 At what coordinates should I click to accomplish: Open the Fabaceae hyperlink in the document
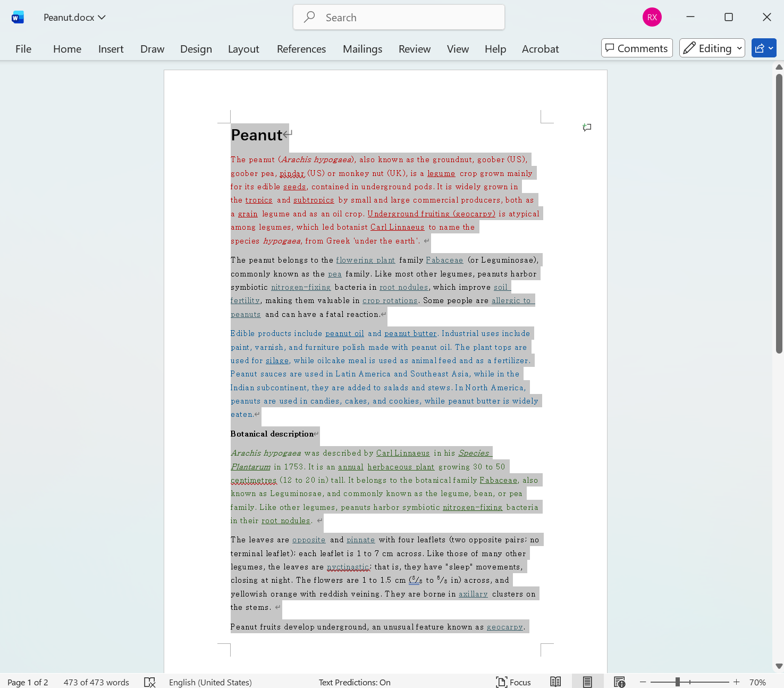[x=444, y=260]
